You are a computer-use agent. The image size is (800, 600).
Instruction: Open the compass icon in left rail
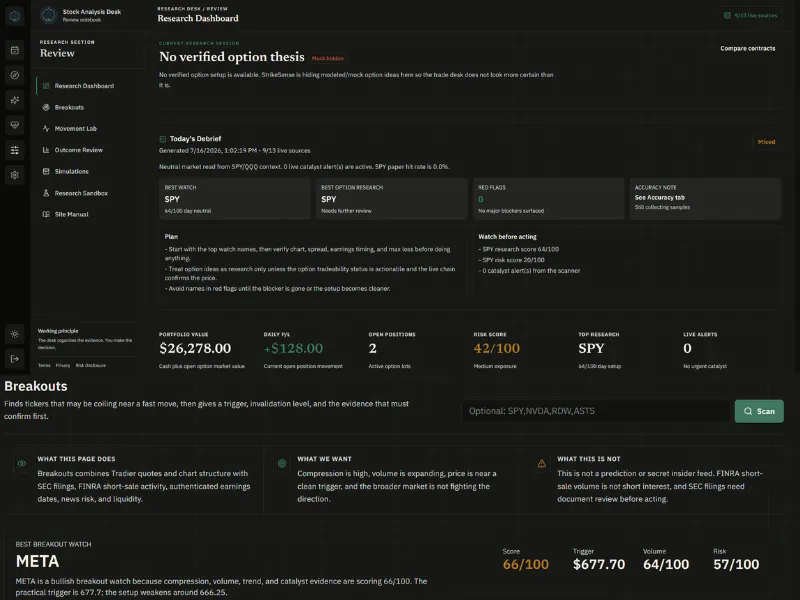[x=15, y=75]
